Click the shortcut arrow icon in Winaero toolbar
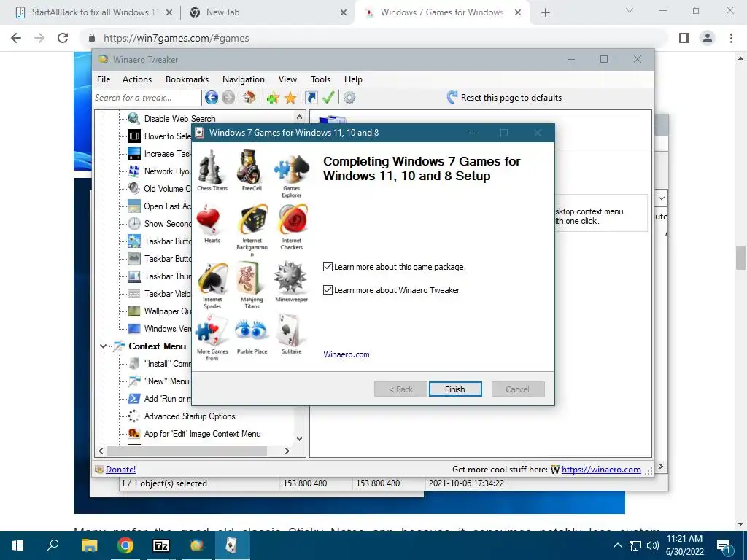This screenshot has width=747, height=560. 311,98
